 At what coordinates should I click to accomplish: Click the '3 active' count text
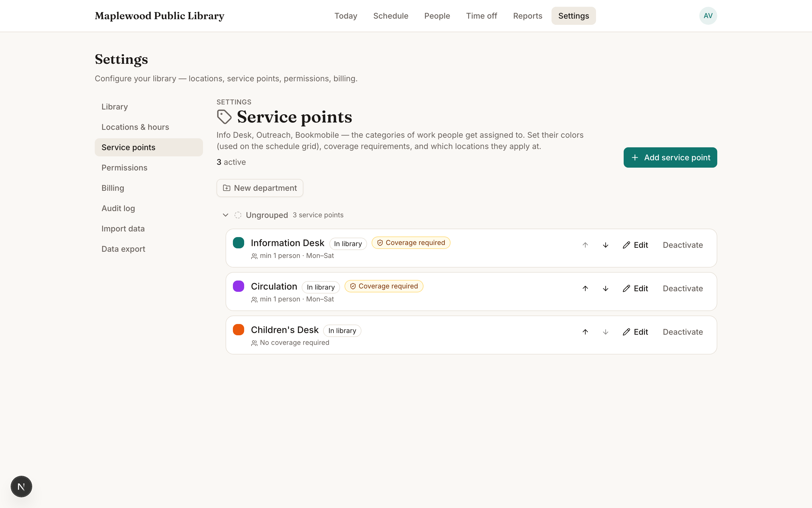[x=231, y=162]
